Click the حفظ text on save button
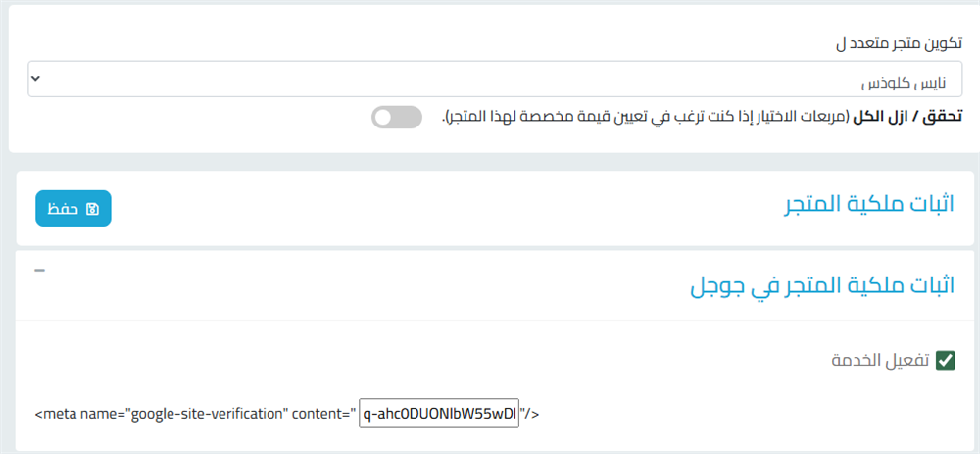 tap(66, 209)
